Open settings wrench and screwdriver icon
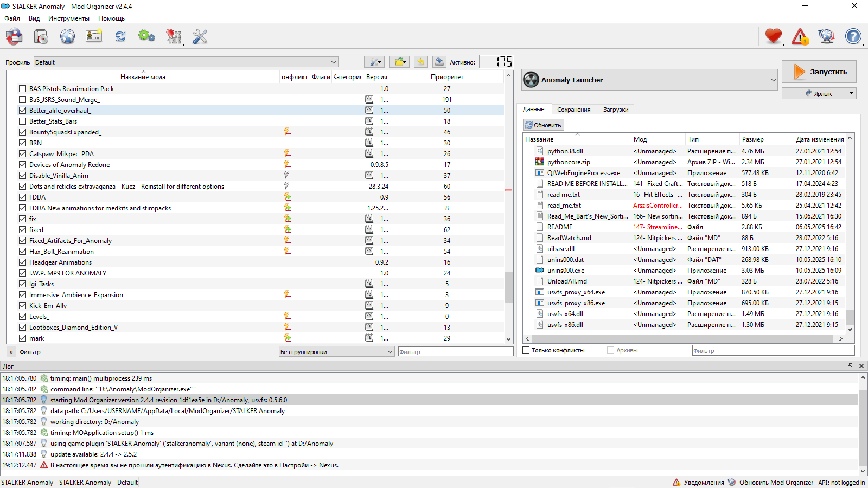This screenshot has width=868, height=488. click(200, 36)
